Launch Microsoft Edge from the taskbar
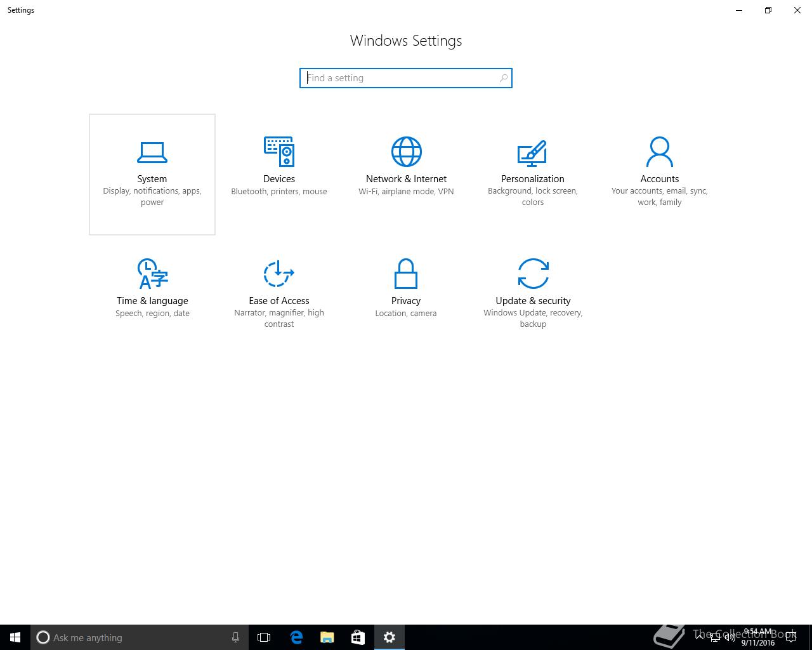Image resolution: width=812 pixels, height=650 pixels. click(x=296, y=637)
